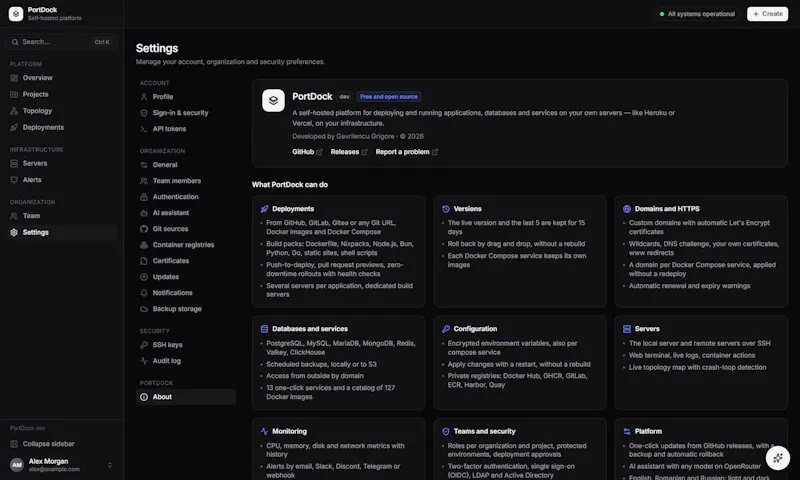Open the GitHub link

point(307,152)
